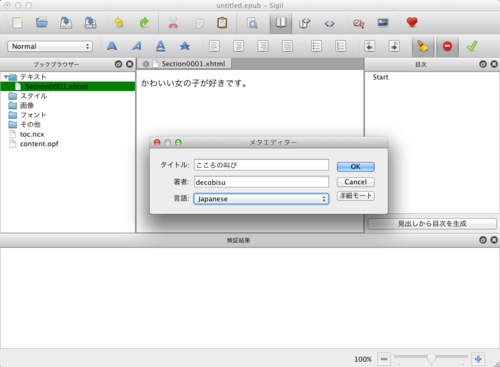The height and width of the screenshot is (367, 500).
Task: Click the タイトル input field
Action: click(261, 165)
